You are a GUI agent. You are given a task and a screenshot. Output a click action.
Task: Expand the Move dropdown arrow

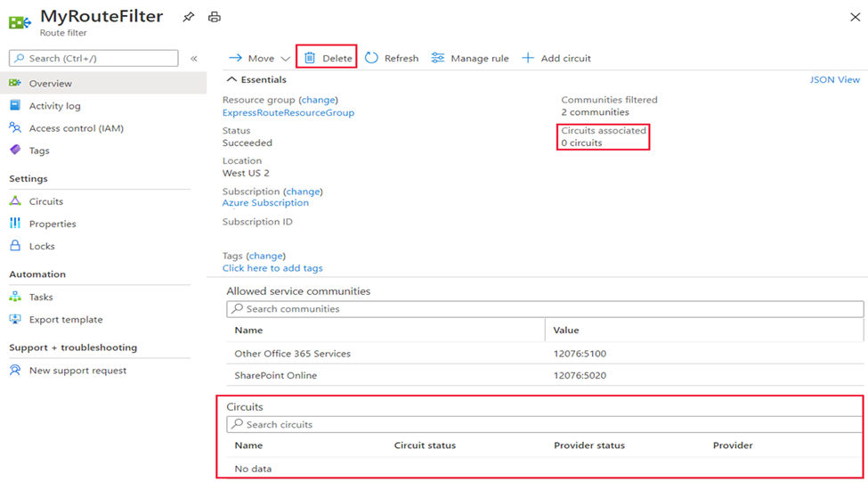(x=286, y=59)
